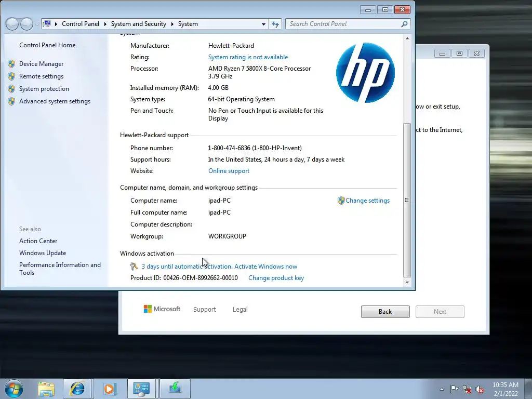Click WORKGROUP value text

click(227, 236)
